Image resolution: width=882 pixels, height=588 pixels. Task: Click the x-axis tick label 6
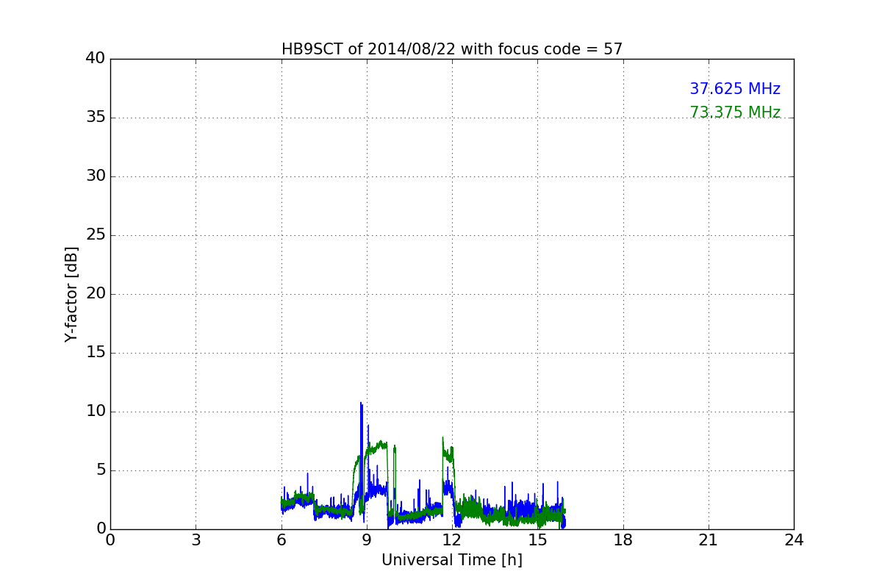coord(282,540)
